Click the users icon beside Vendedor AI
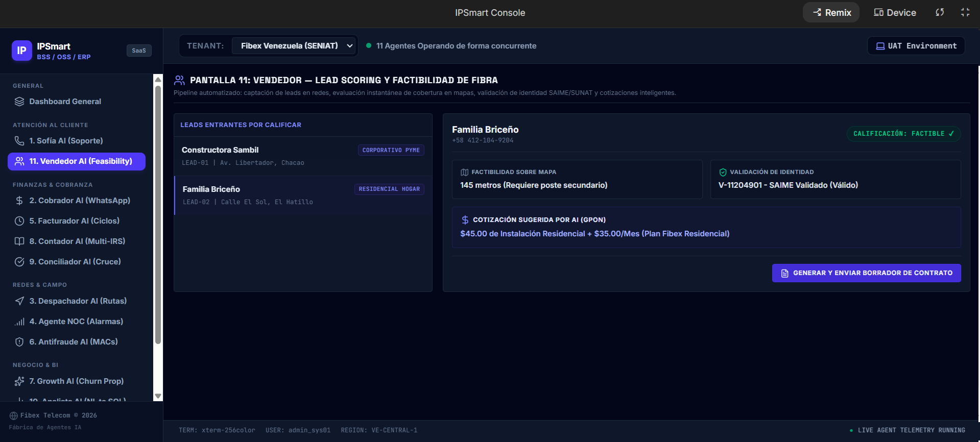 pos(19,161)
